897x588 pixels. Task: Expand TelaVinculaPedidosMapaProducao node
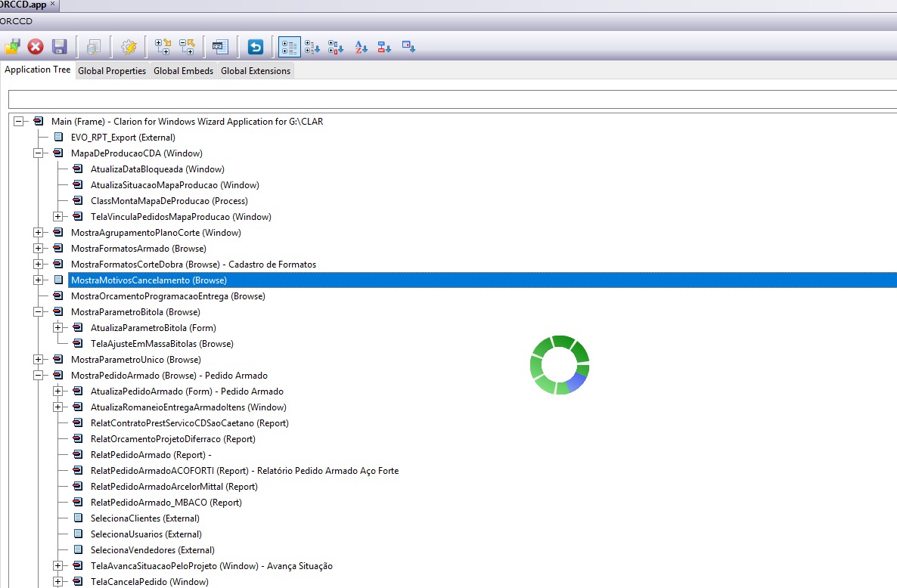[57, 217]
